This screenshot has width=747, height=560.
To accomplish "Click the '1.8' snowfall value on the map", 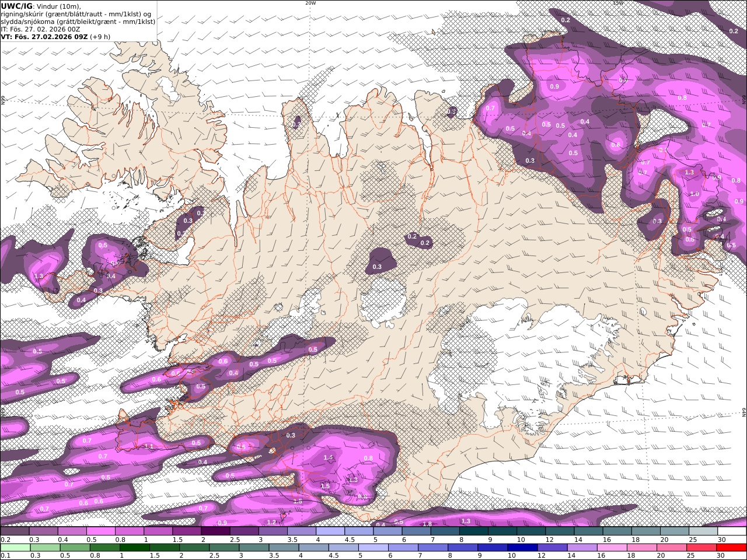I will pyautogui.click(x=427, y=524).
